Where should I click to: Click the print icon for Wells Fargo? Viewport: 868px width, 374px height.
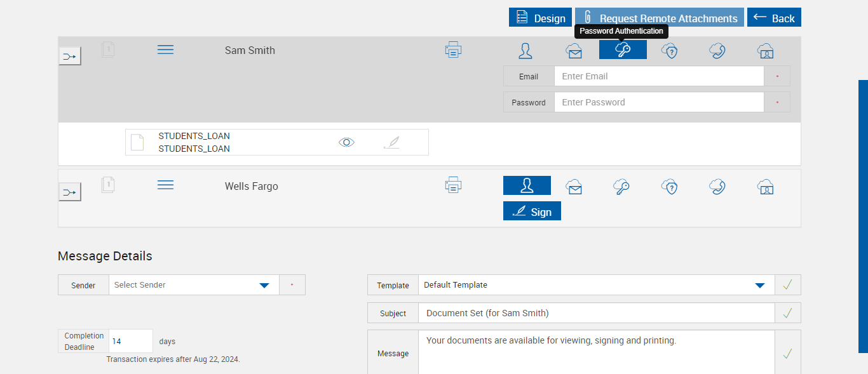(x=453, y=186)
